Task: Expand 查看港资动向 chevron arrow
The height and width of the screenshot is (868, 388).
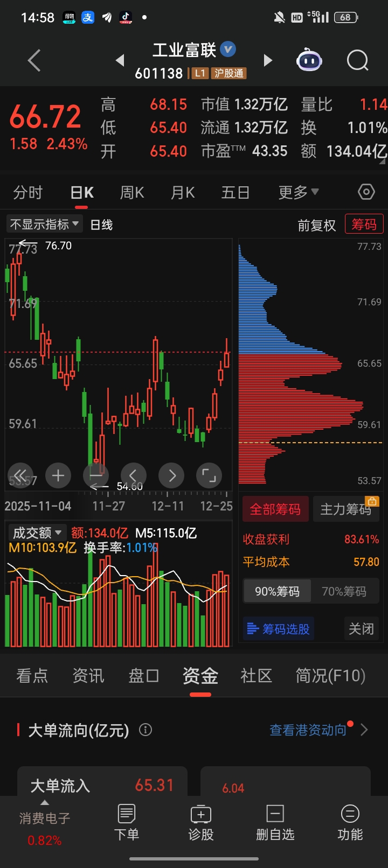Action: click(x=364, y=730)
